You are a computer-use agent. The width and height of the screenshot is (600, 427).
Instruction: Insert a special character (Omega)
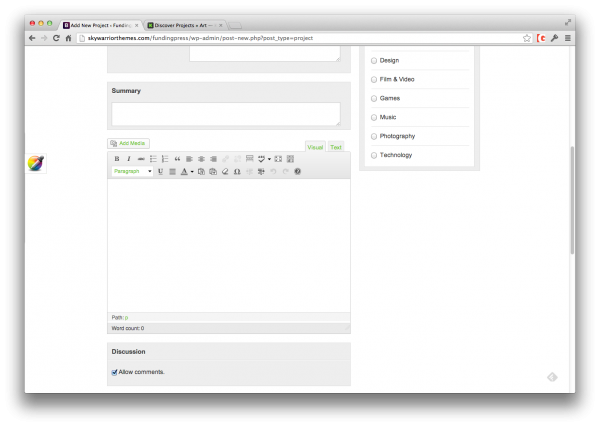[x=237, y=171]
